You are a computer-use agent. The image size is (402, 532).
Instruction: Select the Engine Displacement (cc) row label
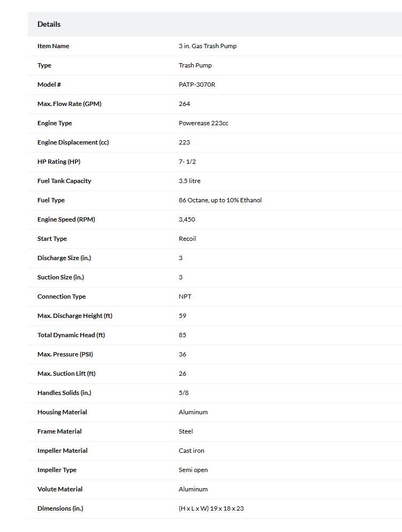tap(73, 142)
